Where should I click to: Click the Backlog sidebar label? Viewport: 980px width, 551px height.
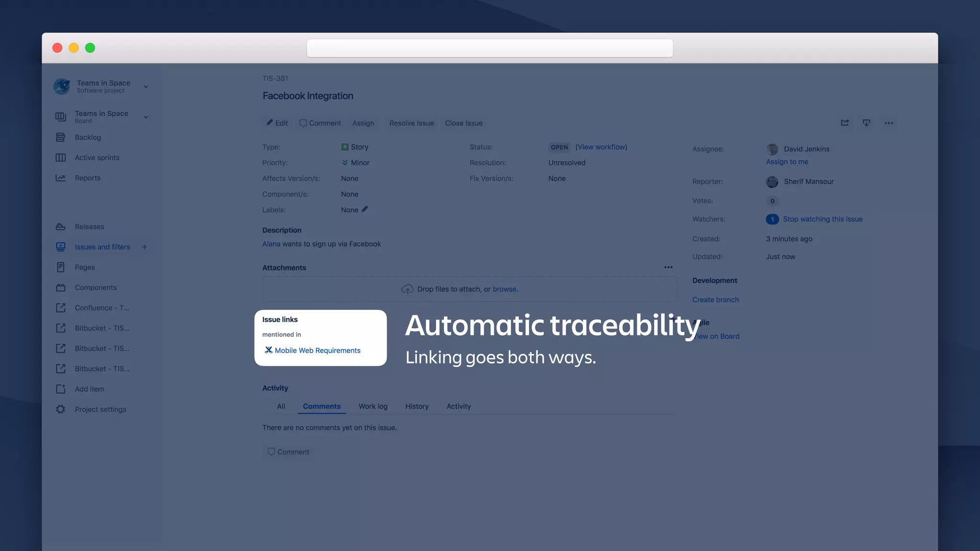(x=88, y=137)
